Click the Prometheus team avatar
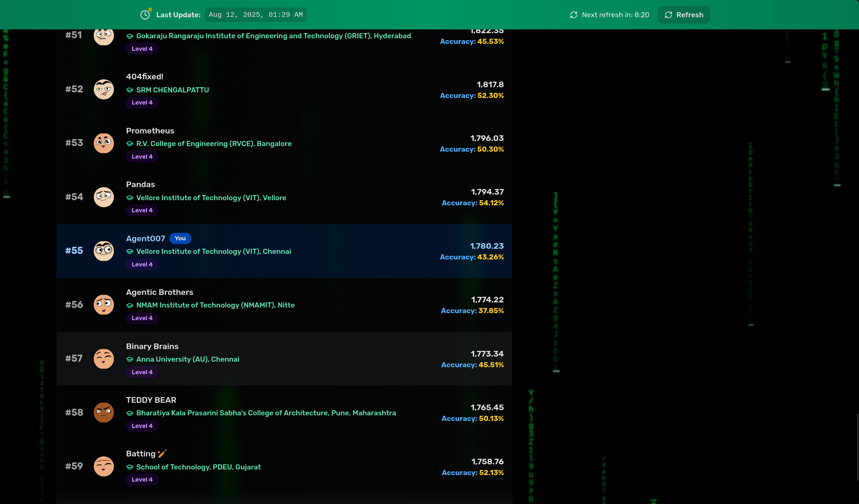Viewport: 859px width, 504px height. click(x=104, y=143)
